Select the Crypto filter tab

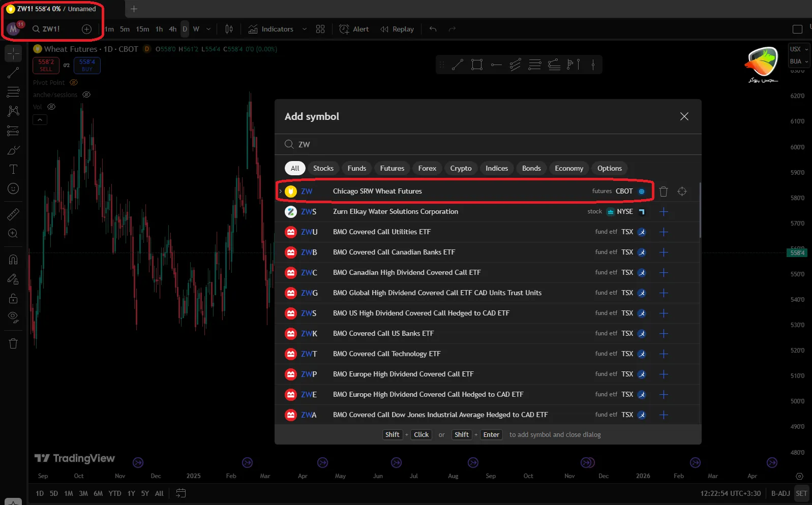[461, 168]
